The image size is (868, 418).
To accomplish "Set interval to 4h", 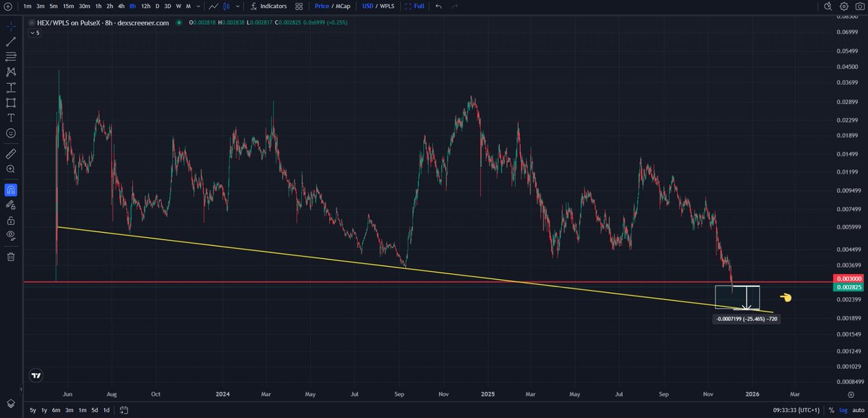I will (121, 6).
